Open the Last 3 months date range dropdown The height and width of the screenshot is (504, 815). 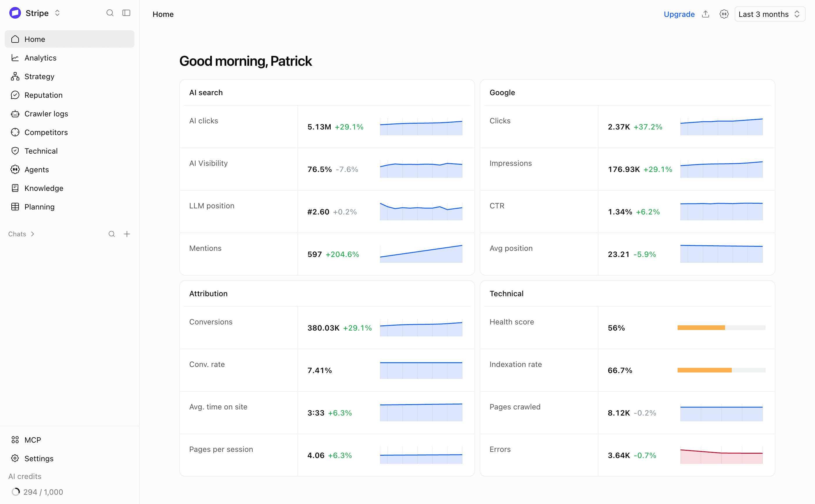[x=770, y=14]
